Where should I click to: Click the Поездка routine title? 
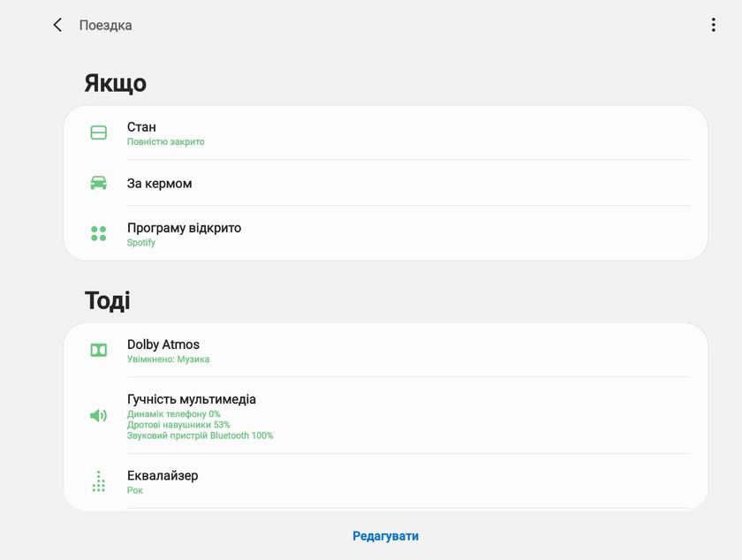(106, 26)
